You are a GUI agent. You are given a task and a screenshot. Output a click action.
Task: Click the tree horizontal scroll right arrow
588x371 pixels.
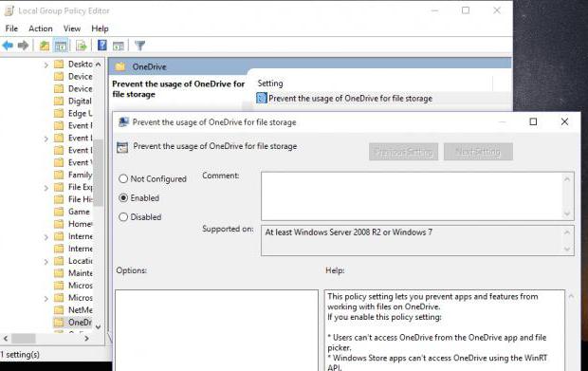86,339
